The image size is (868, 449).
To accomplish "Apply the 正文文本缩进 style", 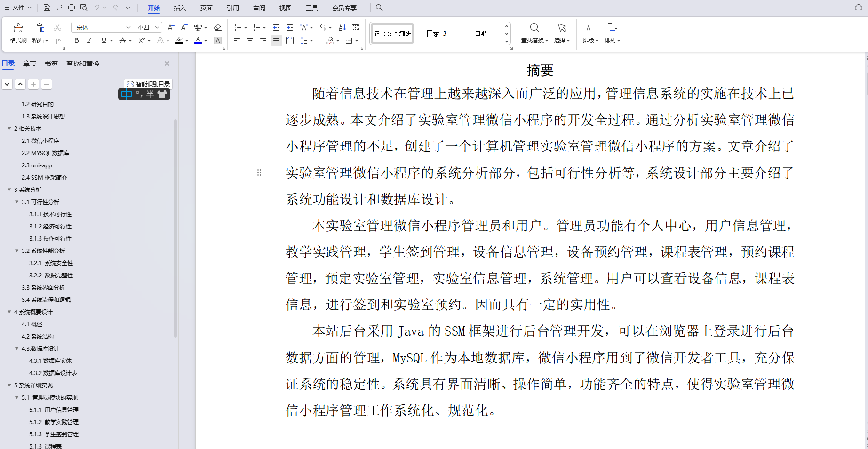I will 392,33.
